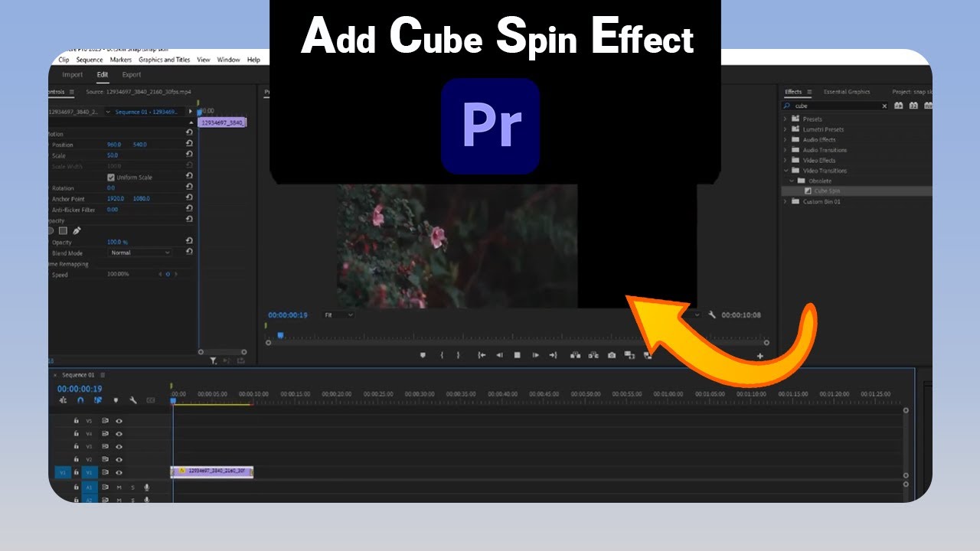Open the Blend Mode Normal dropdown
980x551 pixels.
(x=140, y=253)
